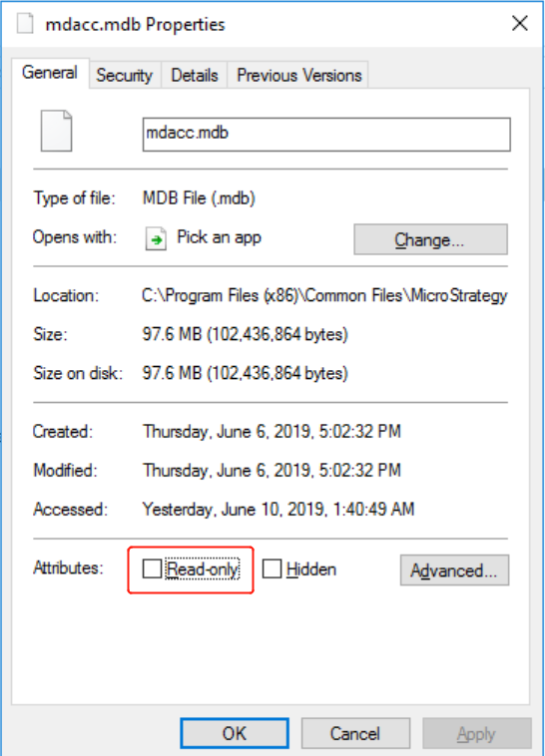
Task: Click the green arrow Pick an app icon
Action: click(156, 238)
